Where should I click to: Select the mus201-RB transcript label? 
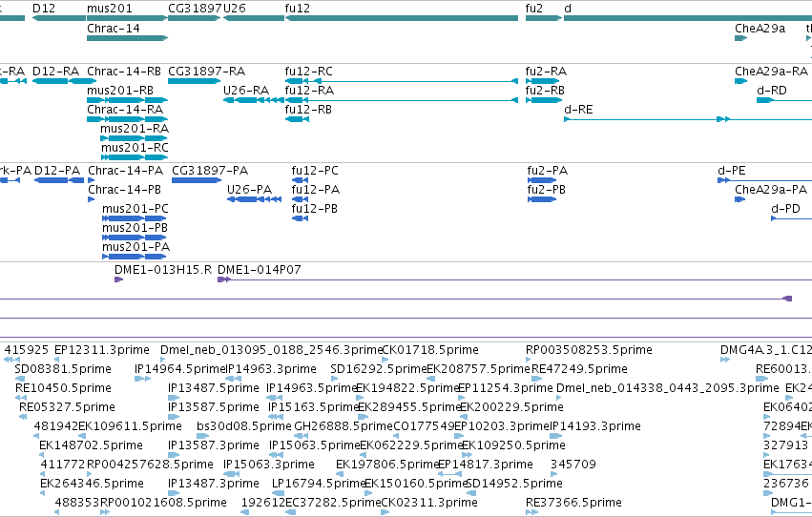point(120,91)
